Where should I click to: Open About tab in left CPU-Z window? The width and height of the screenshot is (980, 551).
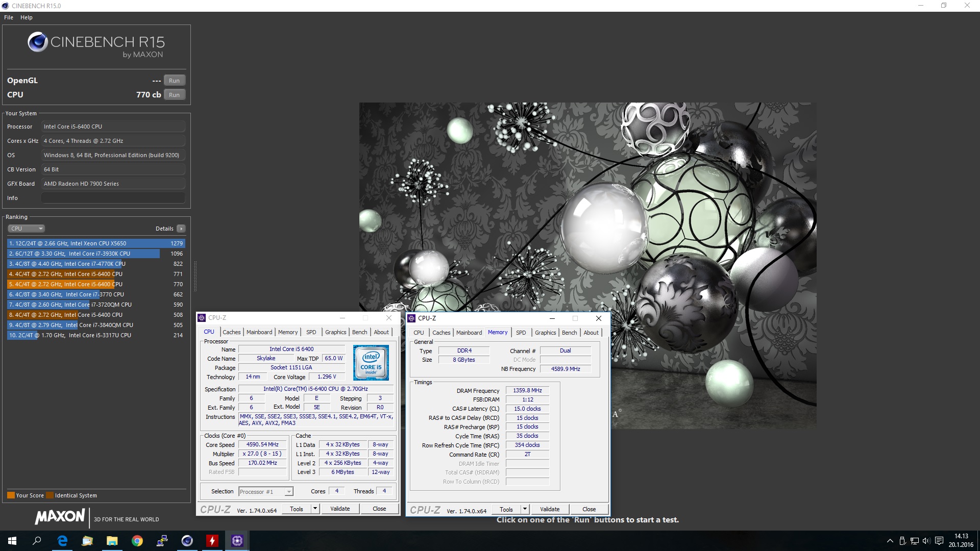point(381,332)
